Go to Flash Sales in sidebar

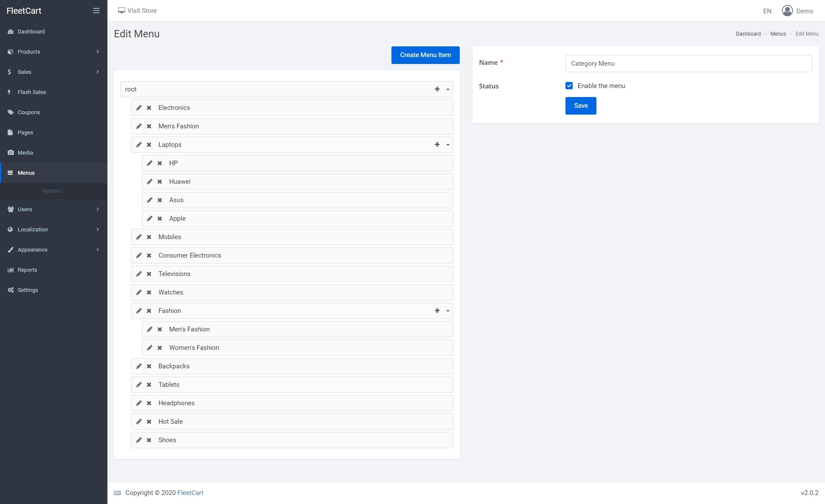pyautogui.click(x=32, y=92)
